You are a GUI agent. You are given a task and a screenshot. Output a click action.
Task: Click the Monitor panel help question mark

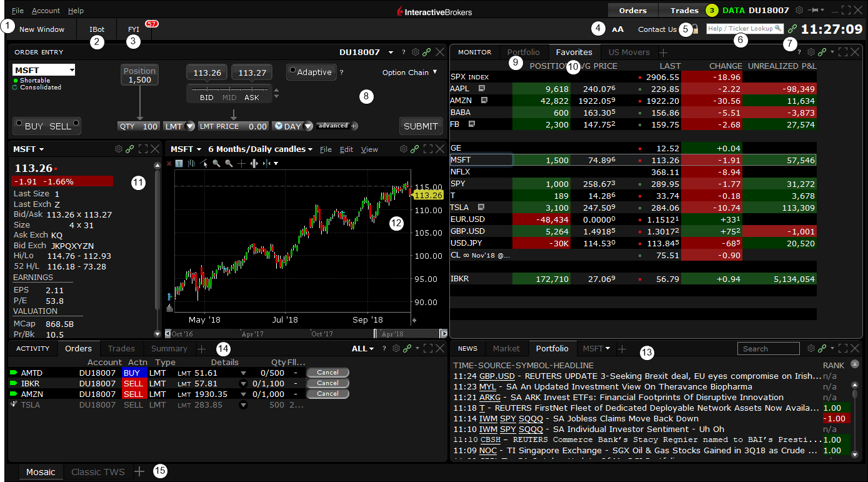pos(799,53)
